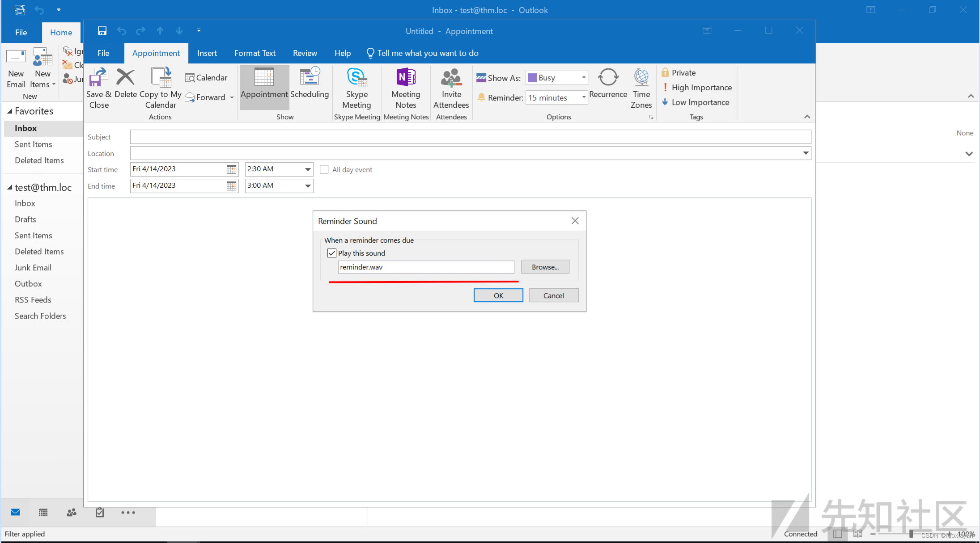This screenshot has width=980, height=543.
Task: Expand the Reminder 15 minutes dropdown
Action: pyautogui.click(x=583, y=97)
